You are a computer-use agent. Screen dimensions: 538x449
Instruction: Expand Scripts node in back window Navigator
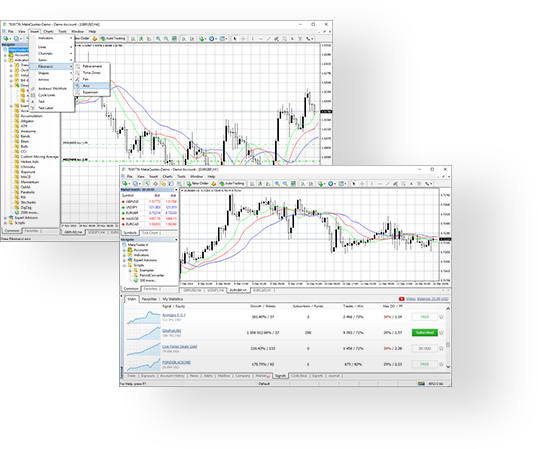point(5,223)
